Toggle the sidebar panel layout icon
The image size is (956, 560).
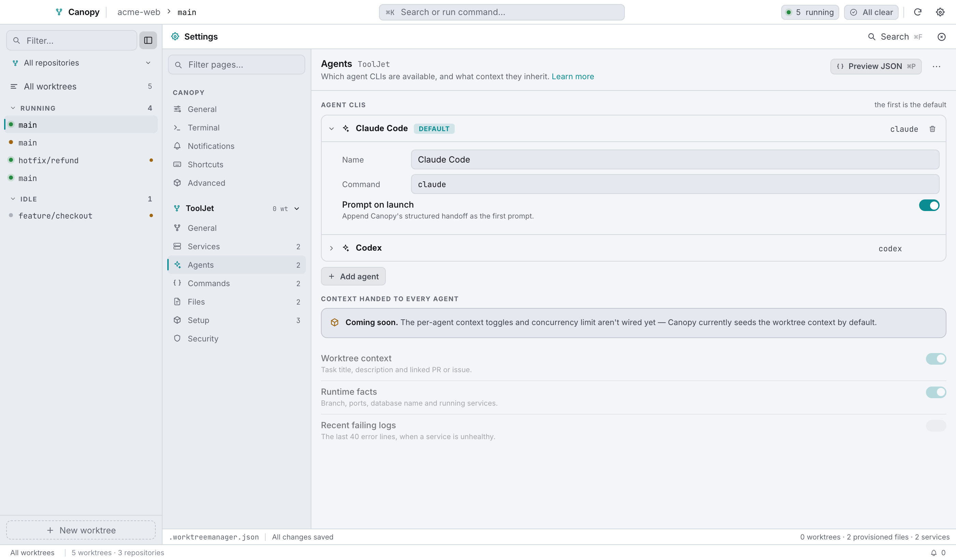[x=148, y=40]
